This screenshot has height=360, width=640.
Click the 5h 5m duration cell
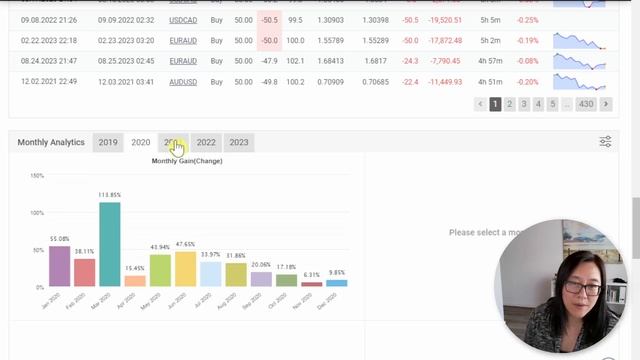(490, 20)
